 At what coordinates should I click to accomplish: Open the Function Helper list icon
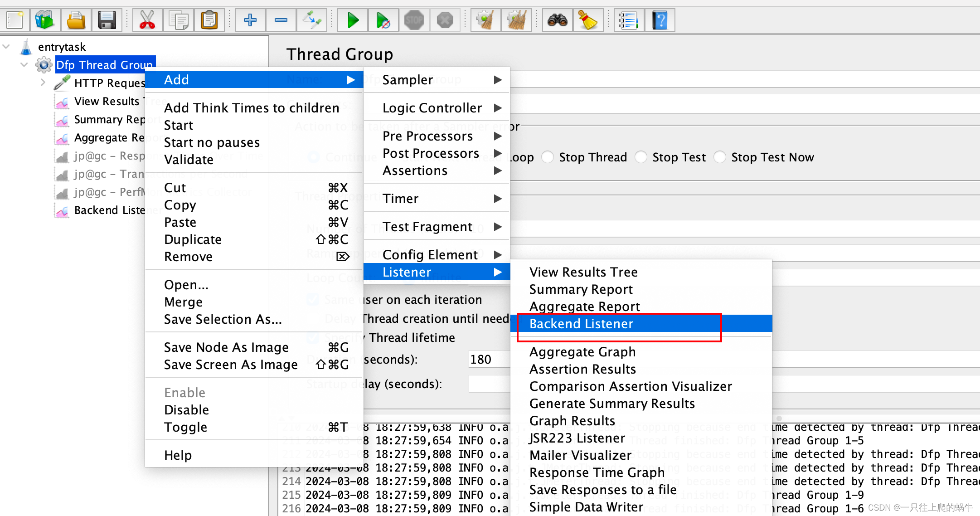pos(629,20)
